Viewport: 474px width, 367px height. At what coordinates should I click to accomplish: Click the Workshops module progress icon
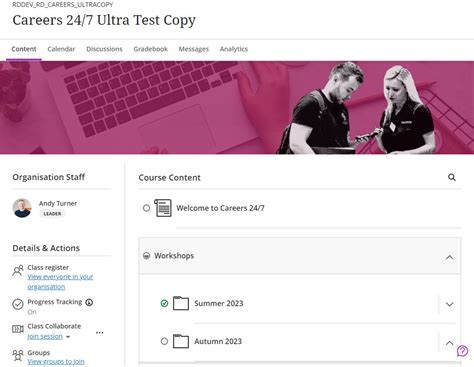point(146,256)
